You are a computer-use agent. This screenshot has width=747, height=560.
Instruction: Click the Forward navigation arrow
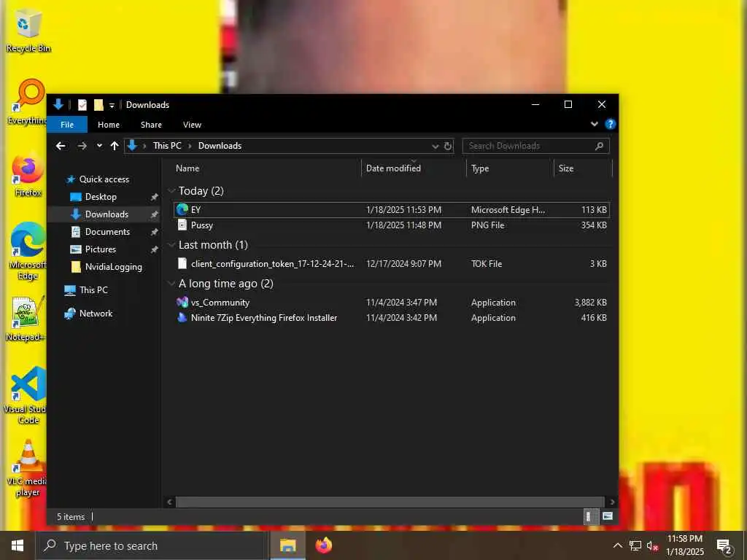(82, 146)
